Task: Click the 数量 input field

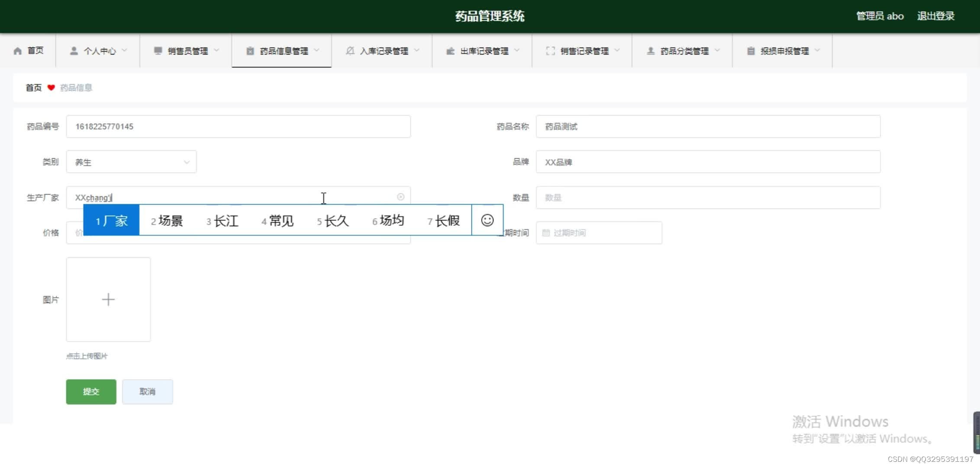Action: coord(708,198)
